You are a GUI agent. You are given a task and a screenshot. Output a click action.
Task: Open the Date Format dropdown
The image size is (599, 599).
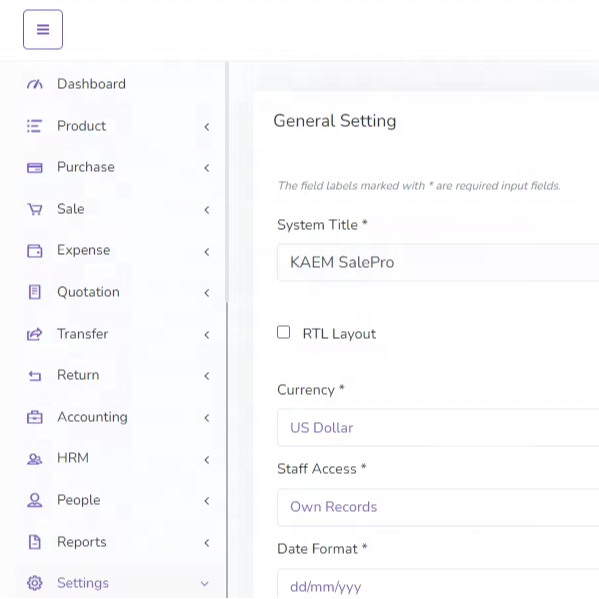pyautogui.click(x=438, y=584)
